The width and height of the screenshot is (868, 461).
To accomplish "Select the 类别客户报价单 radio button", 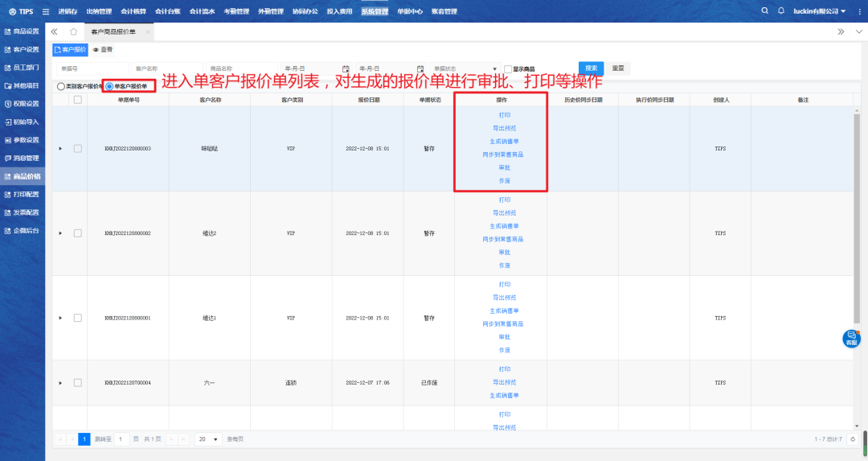I will click(x=60, y=86).
